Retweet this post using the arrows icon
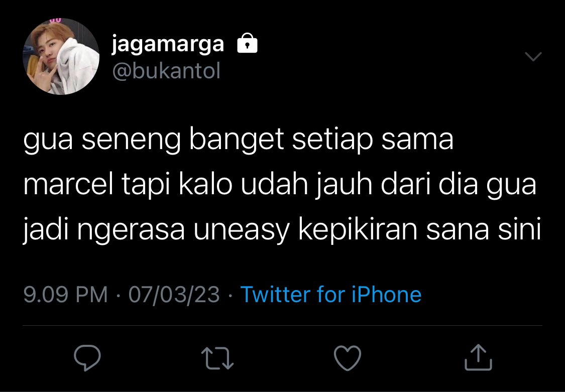565x392 pixels. click(217, 358)
